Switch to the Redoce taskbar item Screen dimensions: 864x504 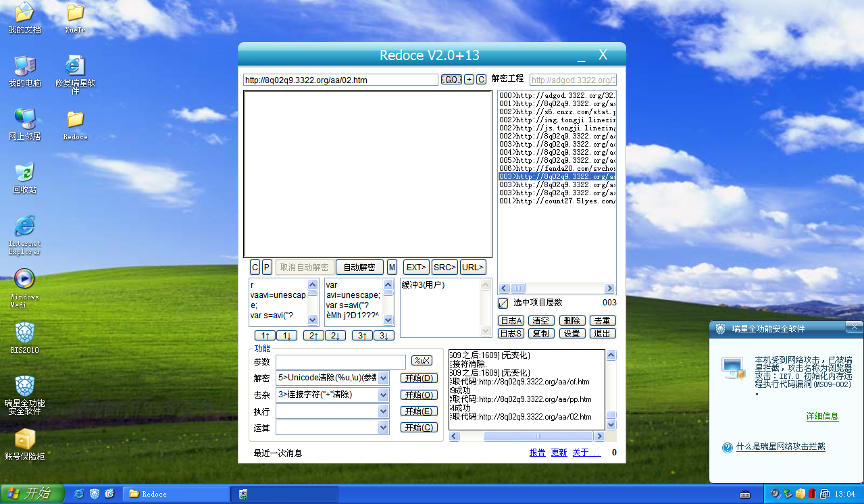coord(175,494)
